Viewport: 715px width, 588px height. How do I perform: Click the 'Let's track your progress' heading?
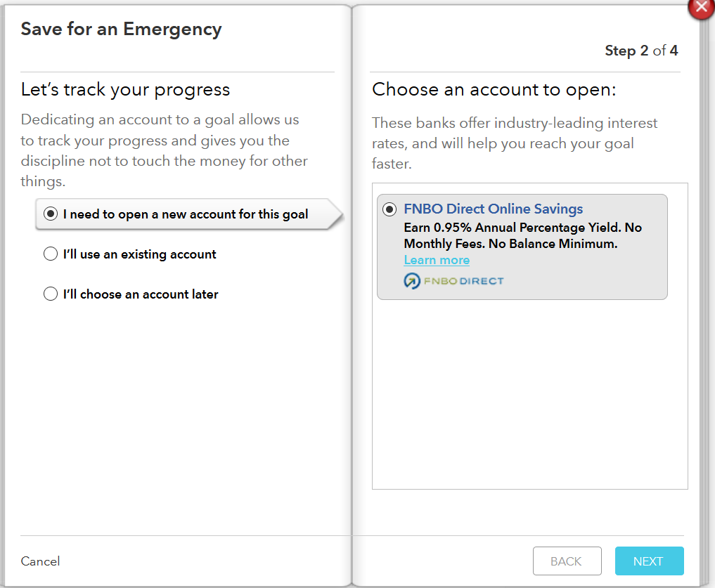tap(125, 90)
